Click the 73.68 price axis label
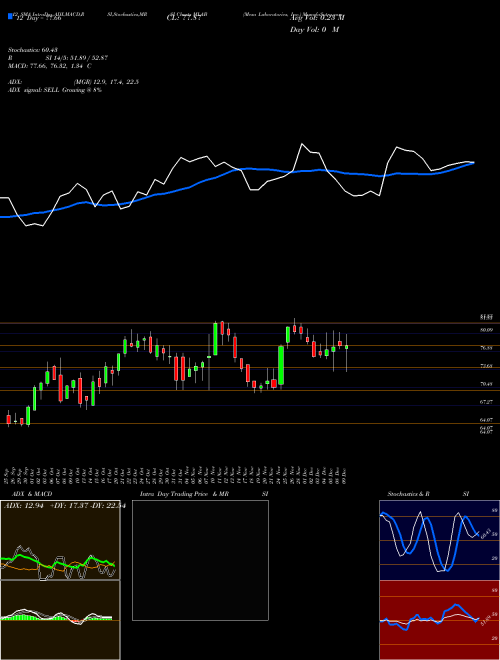This screenshot has width=500, height=660. click(x=486, y=366)
